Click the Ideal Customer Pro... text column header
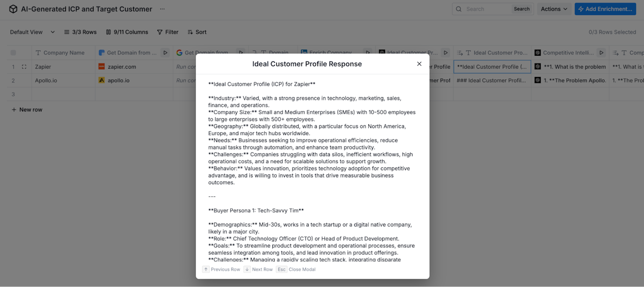Image resolution: width=644 pixels, height=287 pixels. 492,53
